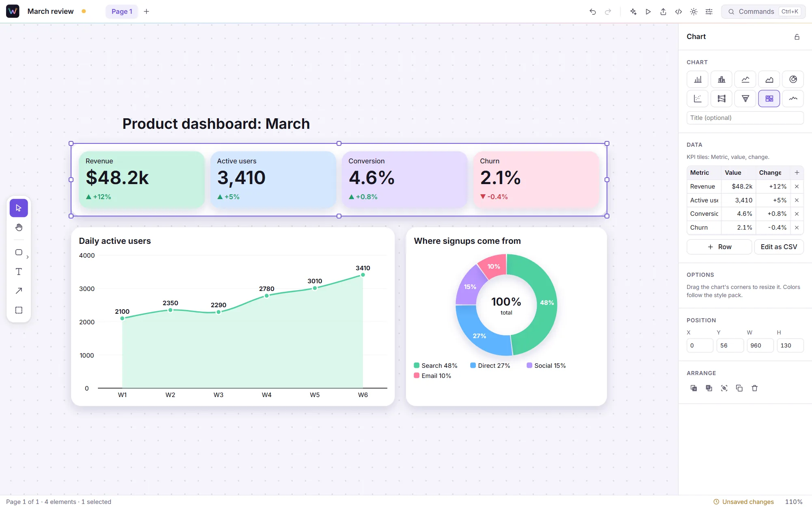Image resolution: width=812 pixels, height=508 pixels.
Task: Switch chart type to area chart
Action: pos(769,79)
